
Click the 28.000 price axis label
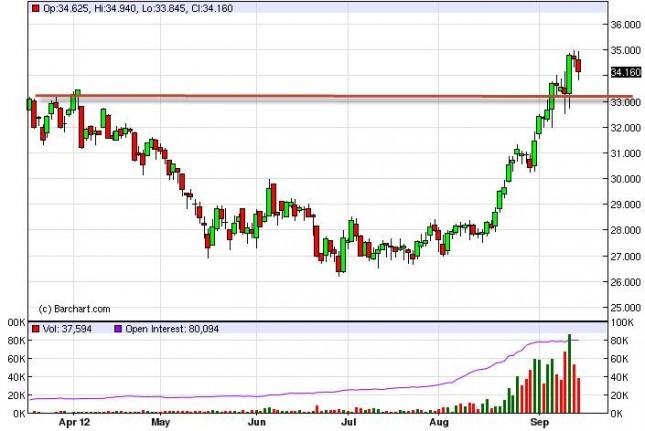626,230
